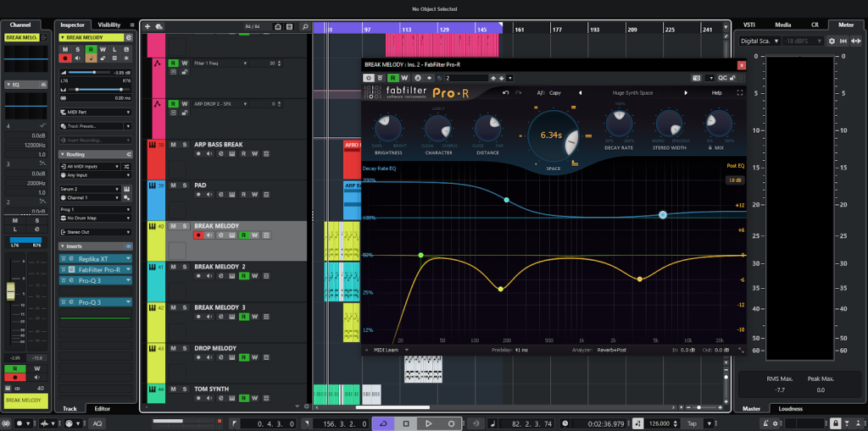Viewport: 868px width, 431px height.
Task: Switch to the Visibility tab
Action: tap(109, 25)
